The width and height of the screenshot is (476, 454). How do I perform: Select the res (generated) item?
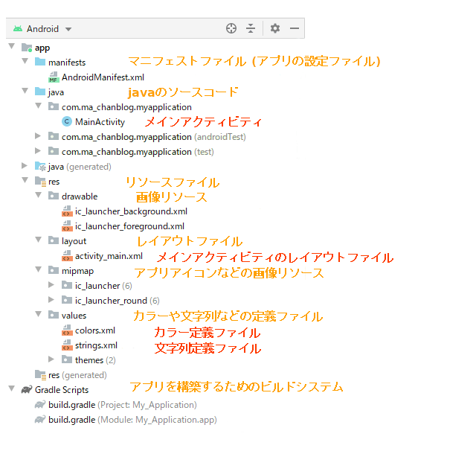click(77, 375)
